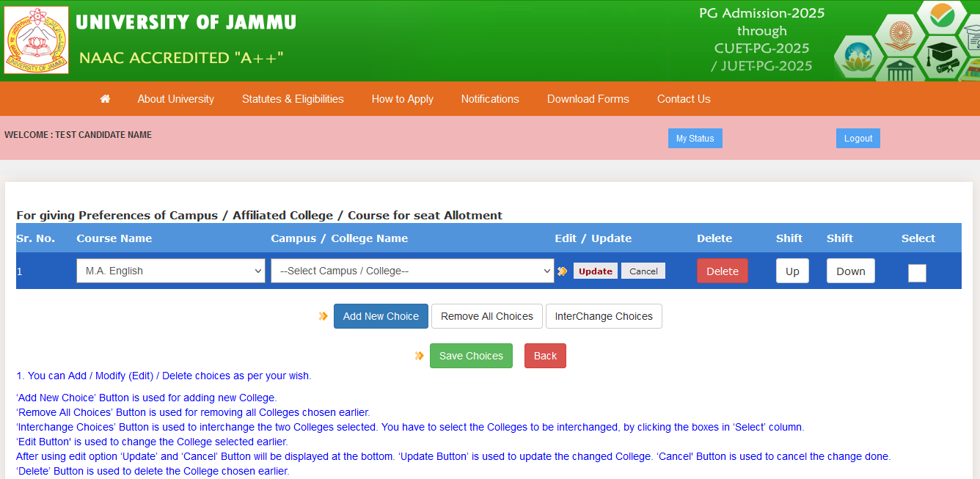This screenshot has width=980, height=479.
Task: Click instruction beginning 'After using edit option'
Action: [x=453, y=456]
